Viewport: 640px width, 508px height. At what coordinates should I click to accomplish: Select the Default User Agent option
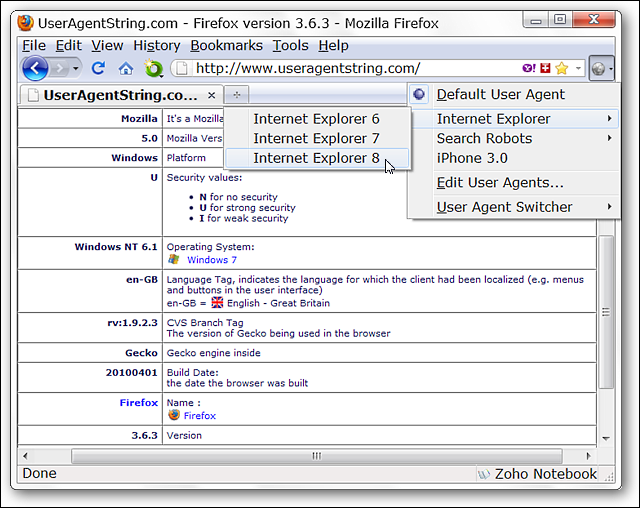click(500, 94)
